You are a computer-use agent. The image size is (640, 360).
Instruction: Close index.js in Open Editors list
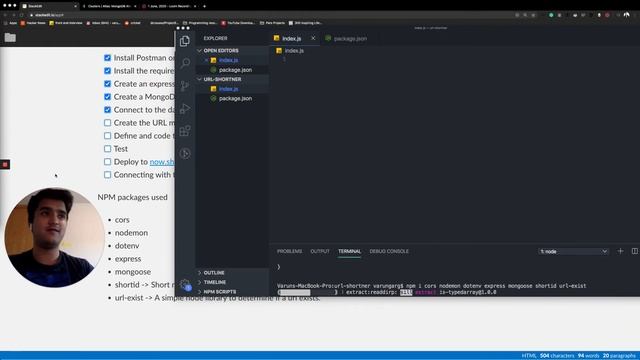click(x=206, y=60)
